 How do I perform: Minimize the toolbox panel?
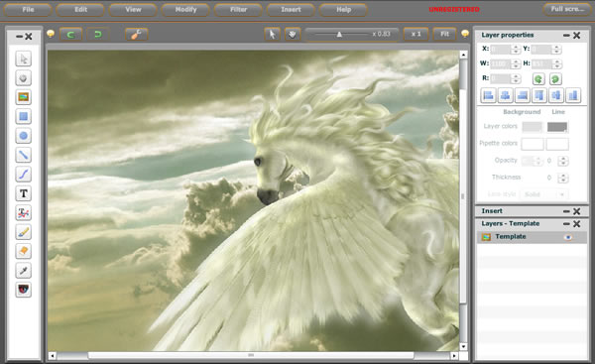(x=20, y=37)
